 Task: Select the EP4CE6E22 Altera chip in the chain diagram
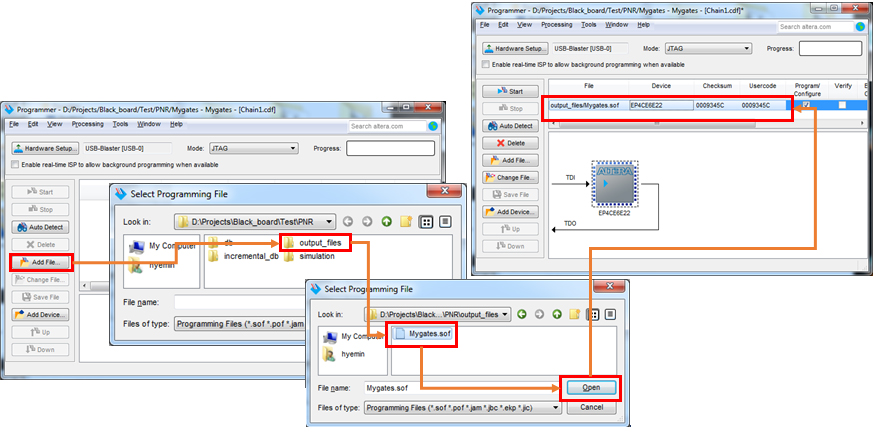click(x=614, y=184)
